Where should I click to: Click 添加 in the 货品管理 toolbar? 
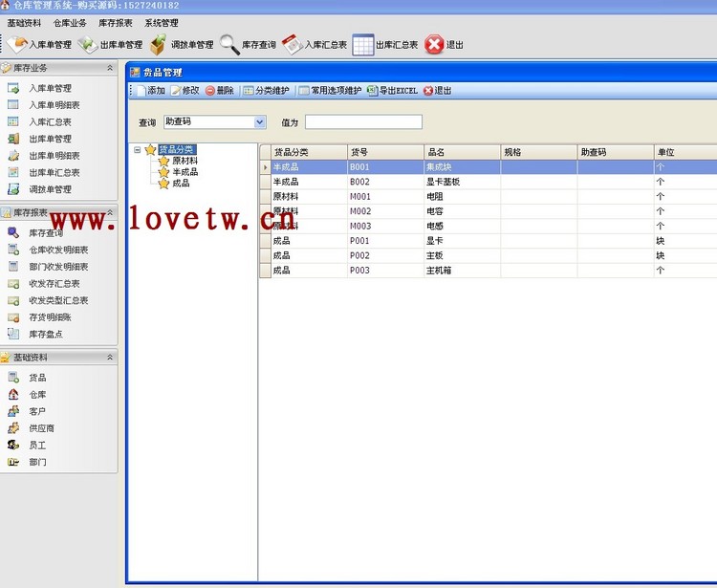[x=151, y=91]
